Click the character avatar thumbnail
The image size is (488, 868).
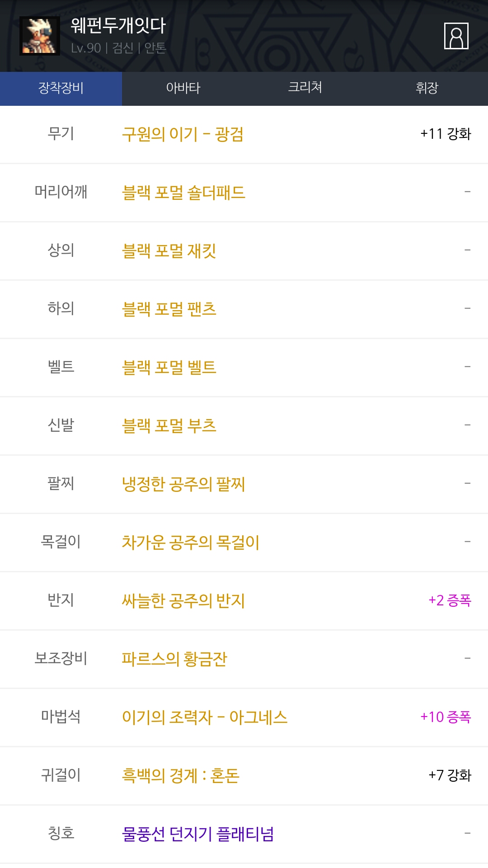40,36
